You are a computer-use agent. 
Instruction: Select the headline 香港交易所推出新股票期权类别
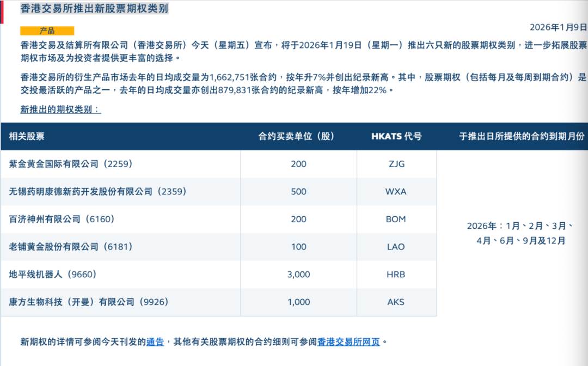pyautogui.click(x=94, y=9)
